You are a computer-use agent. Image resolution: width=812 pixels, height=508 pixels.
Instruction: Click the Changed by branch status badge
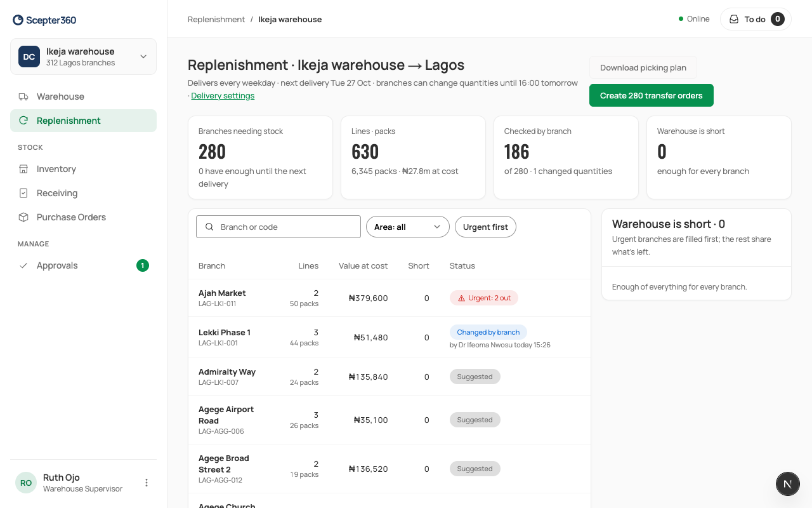point(488,332)
